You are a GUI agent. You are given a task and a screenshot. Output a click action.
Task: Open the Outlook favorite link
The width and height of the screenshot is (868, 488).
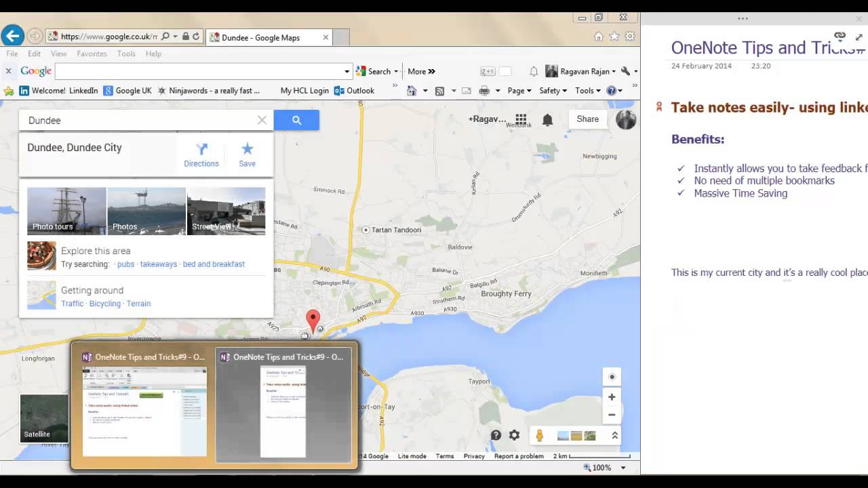354,90
